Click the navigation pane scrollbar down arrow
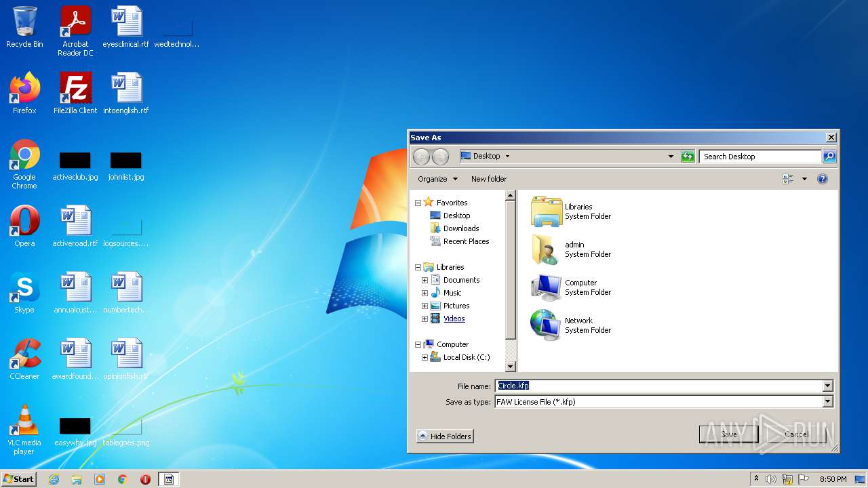This screenshot has width=868, height=488. (511, 367)
